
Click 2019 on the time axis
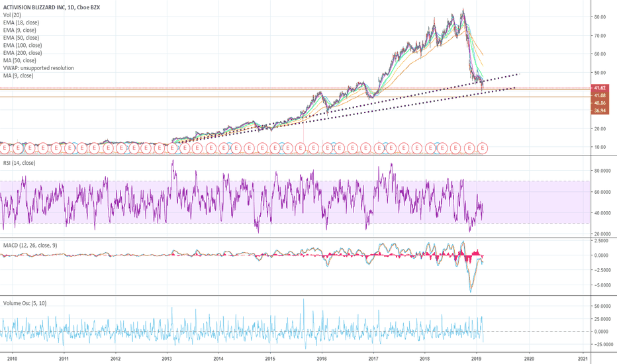[476, 359]
